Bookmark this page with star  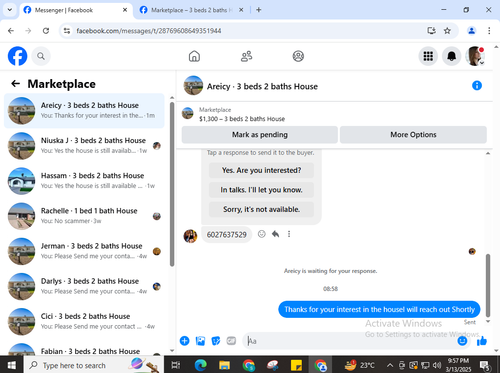click(447, 31)
